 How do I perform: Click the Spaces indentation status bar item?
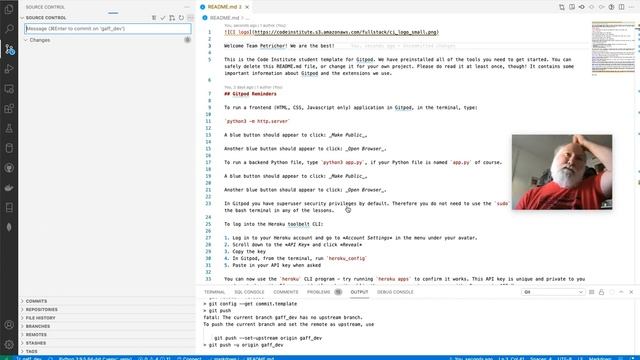541,358
